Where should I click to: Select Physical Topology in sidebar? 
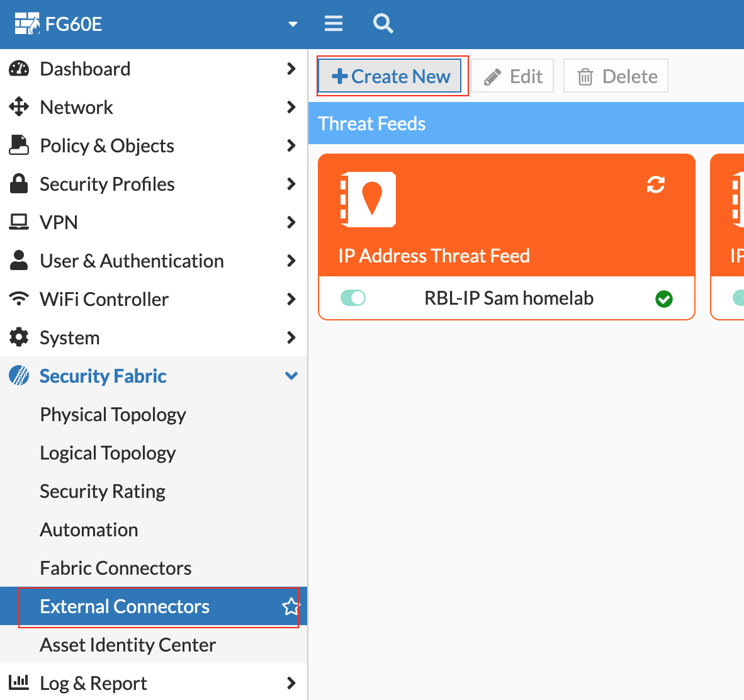pyautogui.click(x=113, y=415)
